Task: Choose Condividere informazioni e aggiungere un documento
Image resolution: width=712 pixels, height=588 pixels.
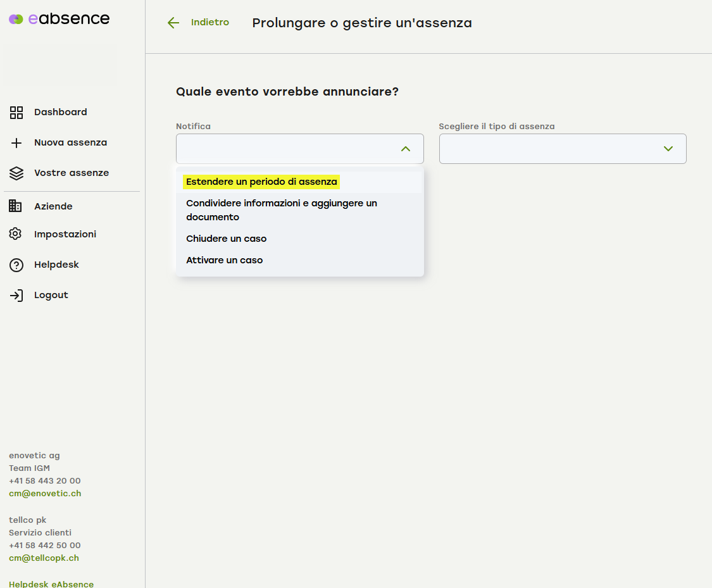Action: point(282,210)
